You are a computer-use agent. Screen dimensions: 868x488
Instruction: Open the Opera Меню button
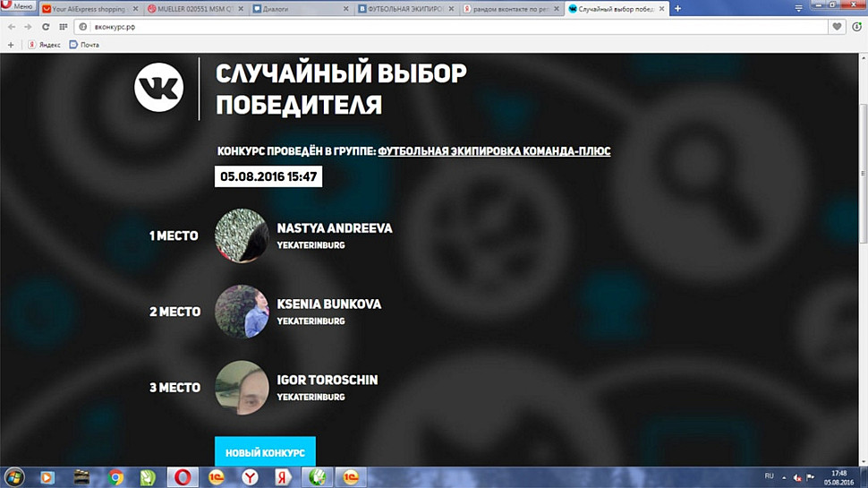coord(19,7)
